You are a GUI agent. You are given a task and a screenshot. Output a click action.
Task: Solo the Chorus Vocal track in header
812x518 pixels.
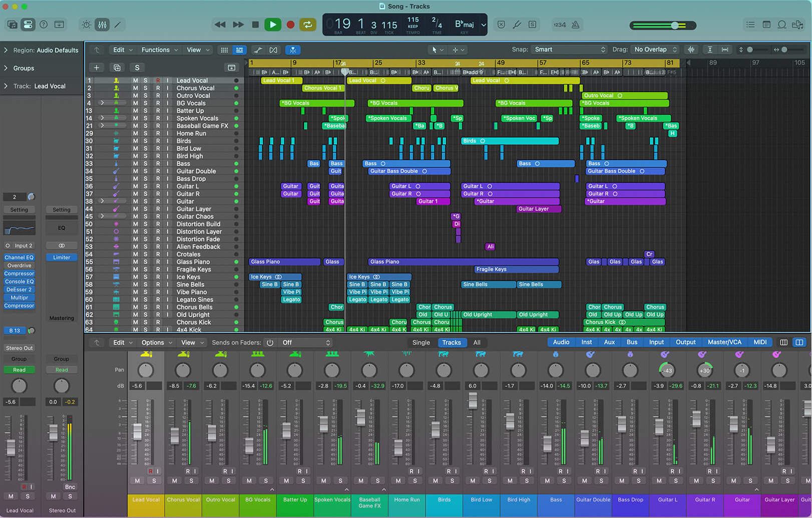(x=146, y=88)
